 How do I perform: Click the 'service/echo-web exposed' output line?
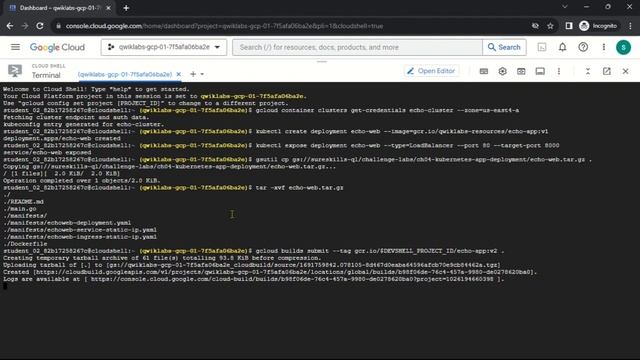point(47,152)
